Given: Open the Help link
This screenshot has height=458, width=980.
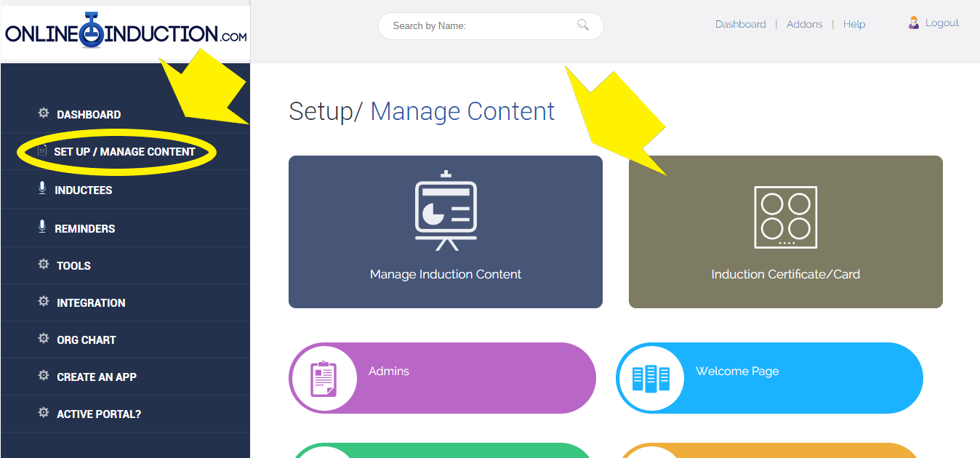Looking at the screenshot, I should pos(854,24).
